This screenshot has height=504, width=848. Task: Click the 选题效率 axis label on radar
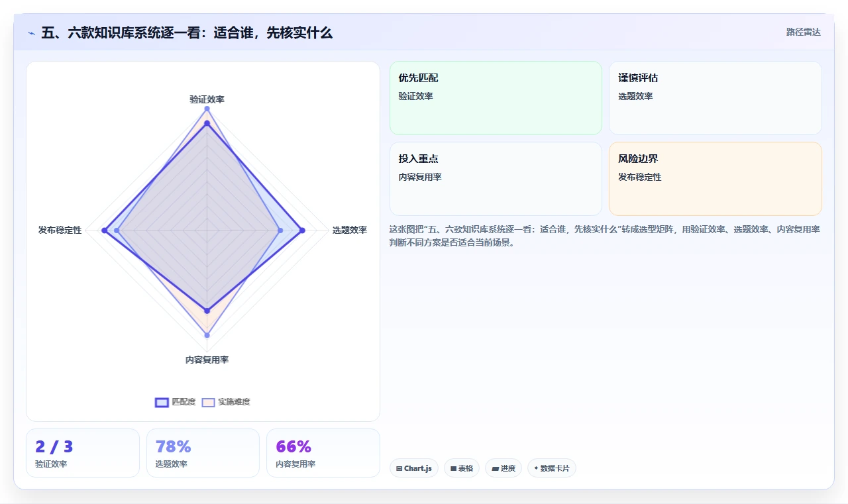click(x=350, y=230)
